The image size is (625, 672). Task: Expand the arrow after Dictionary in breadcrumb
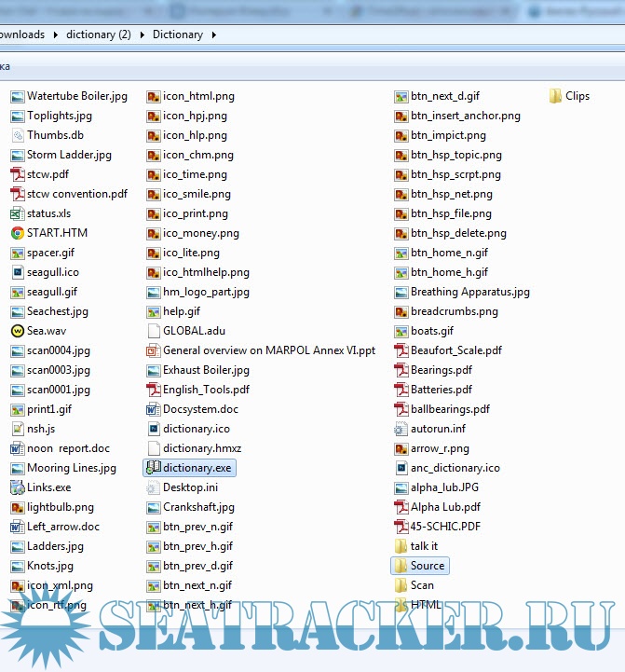coord(214,34)
